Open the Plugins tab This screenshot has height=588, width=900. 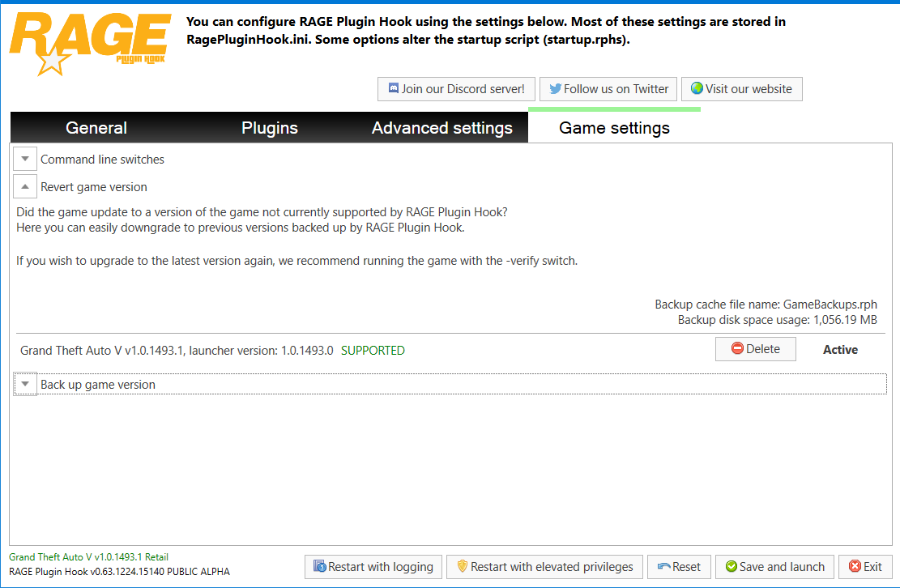[x=269, y=127]
